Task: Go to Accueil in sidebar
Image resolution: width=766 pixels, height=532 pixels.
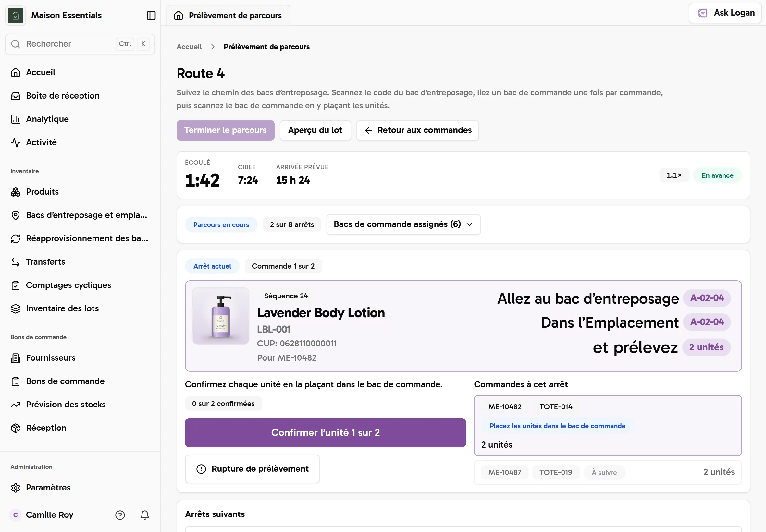Action: click(80, 72)
